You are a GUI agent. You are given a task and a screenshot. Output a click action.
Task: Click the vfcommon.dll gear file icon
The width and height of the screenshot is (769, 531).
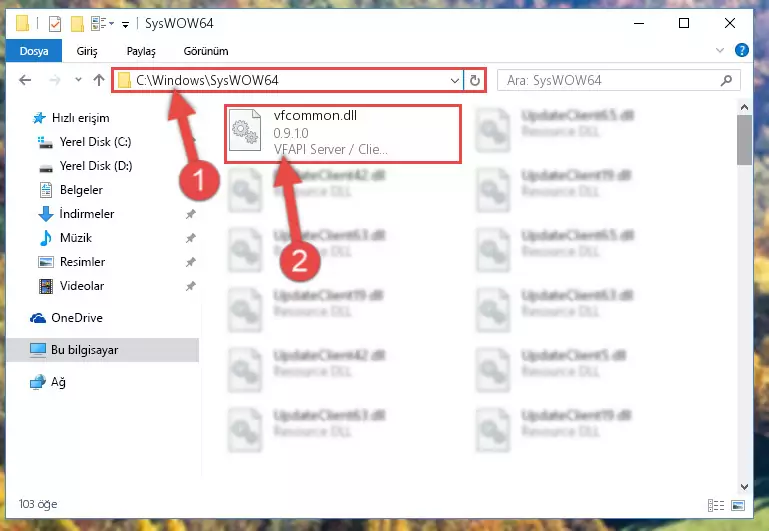[245, 130]
